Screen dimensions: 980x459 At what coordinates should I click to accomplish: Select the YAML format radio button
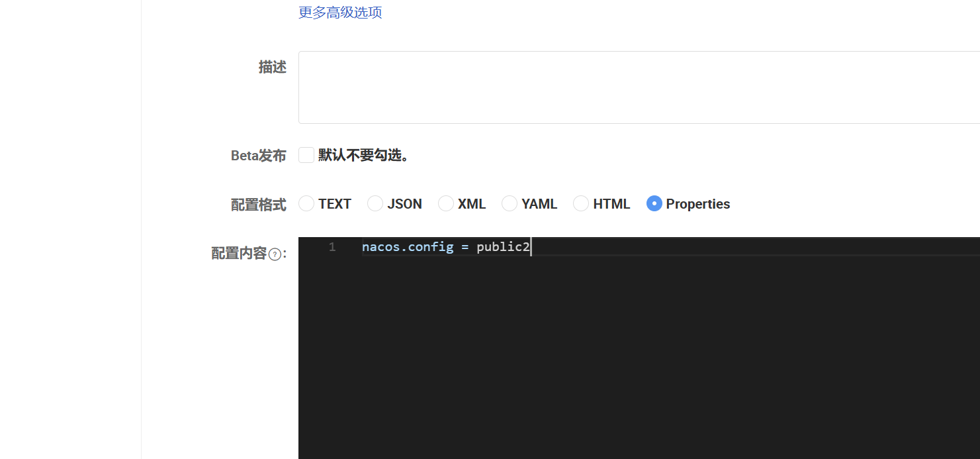pyautogui.click(x=510, y=203)
